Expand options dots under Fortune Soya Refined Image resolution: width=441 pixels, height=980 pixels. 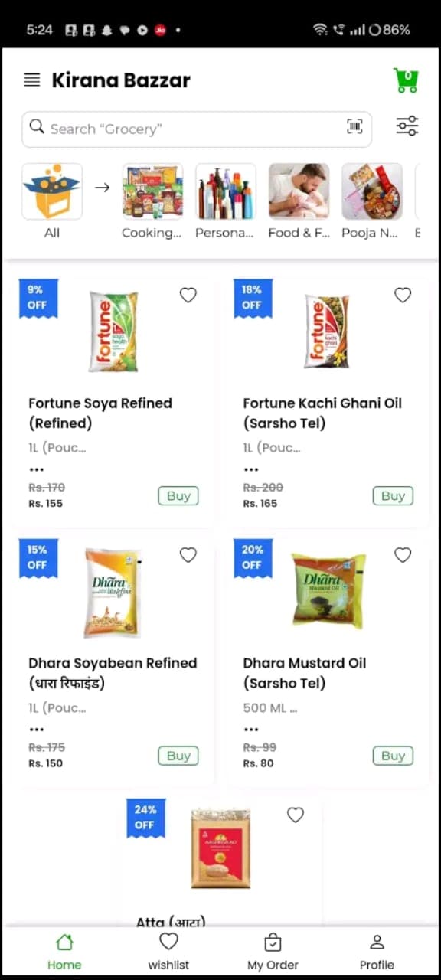tap(37, 469)
